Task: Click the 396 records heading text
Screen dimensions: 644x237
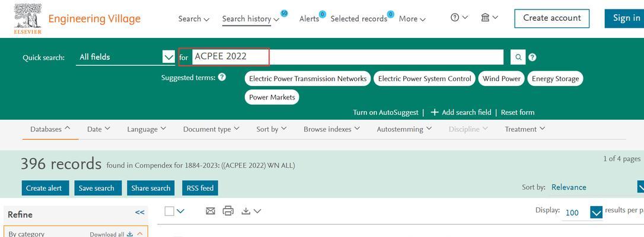Action: click(x=61, y=165)
